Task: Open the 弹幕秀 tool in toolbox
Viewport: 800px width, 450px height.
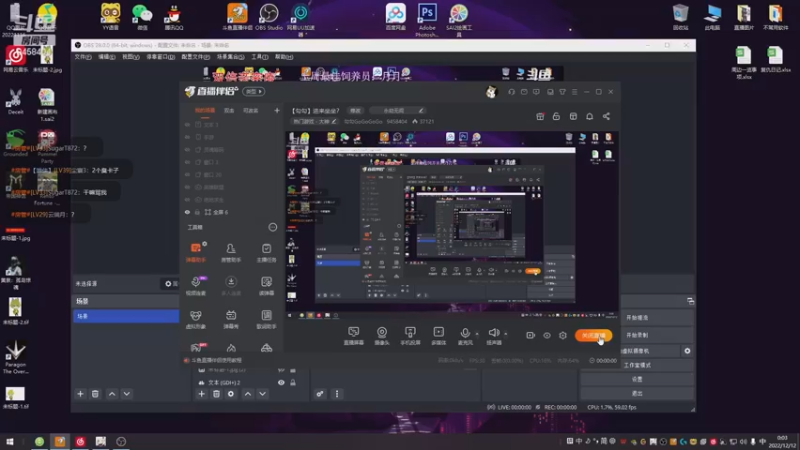Action: tap(231, 319)
